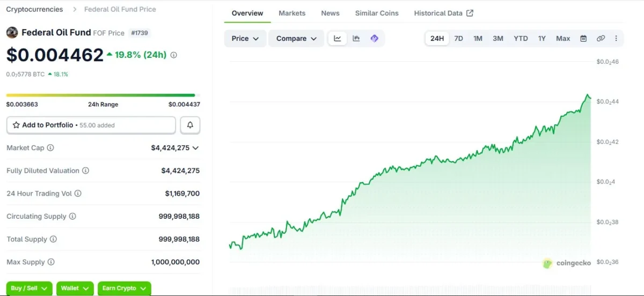Go to the Cryptocurrencies breadcrumb
The width and height of the screenshot is (644, 296).
(x=34, y=9)
